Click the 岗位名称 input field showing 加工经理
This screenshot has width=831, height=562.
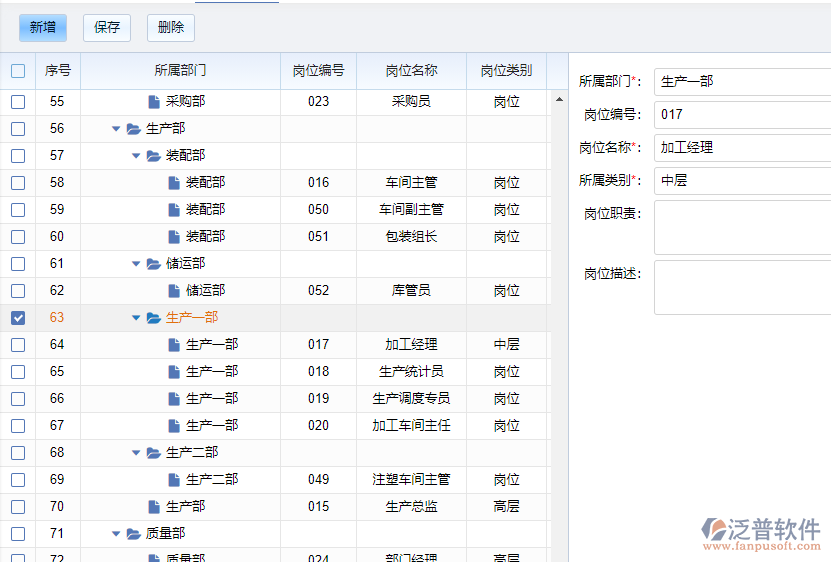pyautogui.click(x=742, y=147)
